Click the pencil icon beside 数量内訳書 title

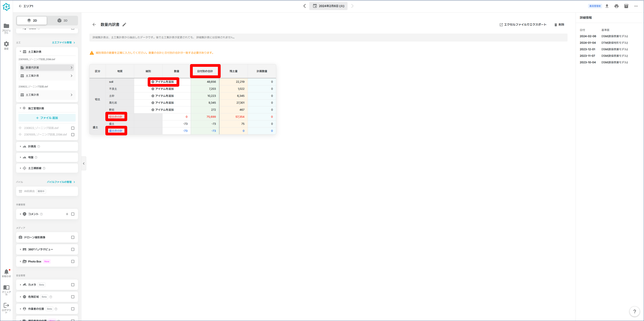[124, 25]
